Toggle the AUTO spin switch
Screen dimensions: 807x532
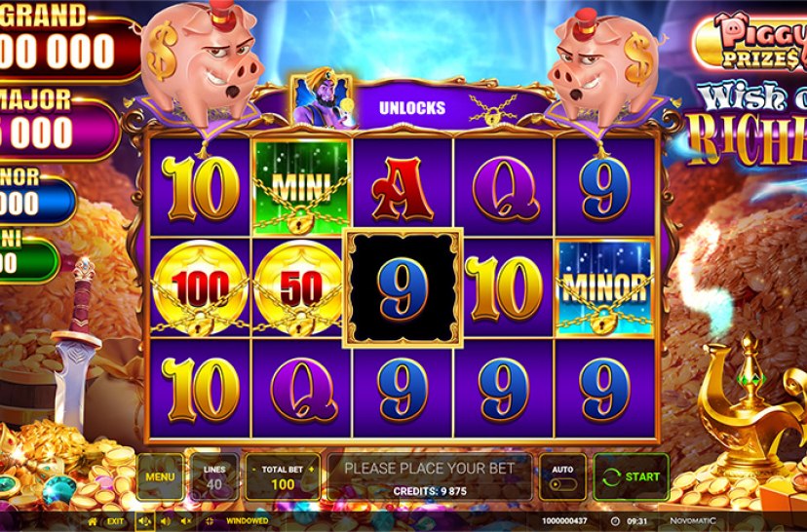click(562, 484)
